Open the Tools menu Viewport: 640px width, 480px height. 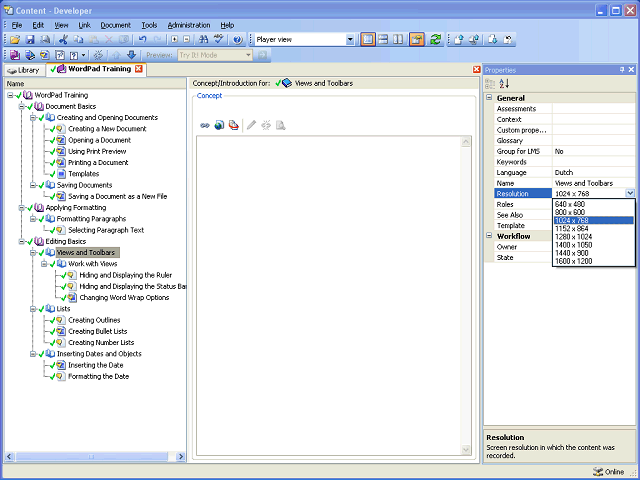[149, 25]
